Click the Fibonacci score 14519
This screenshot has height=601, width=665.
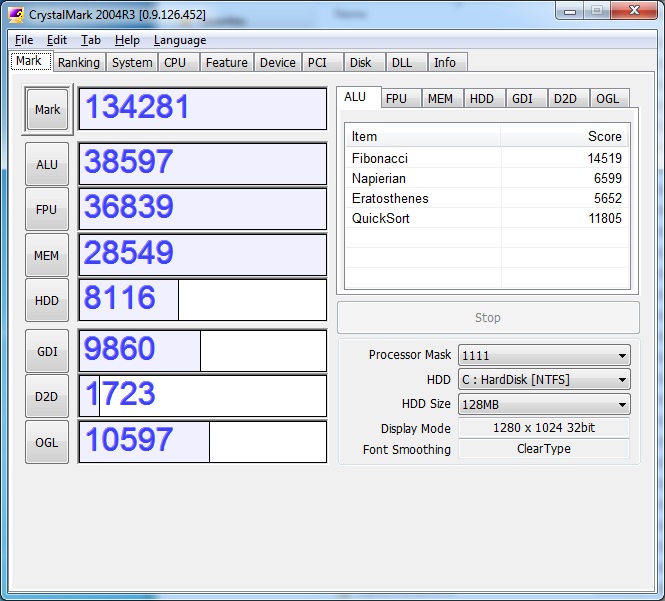604,158
